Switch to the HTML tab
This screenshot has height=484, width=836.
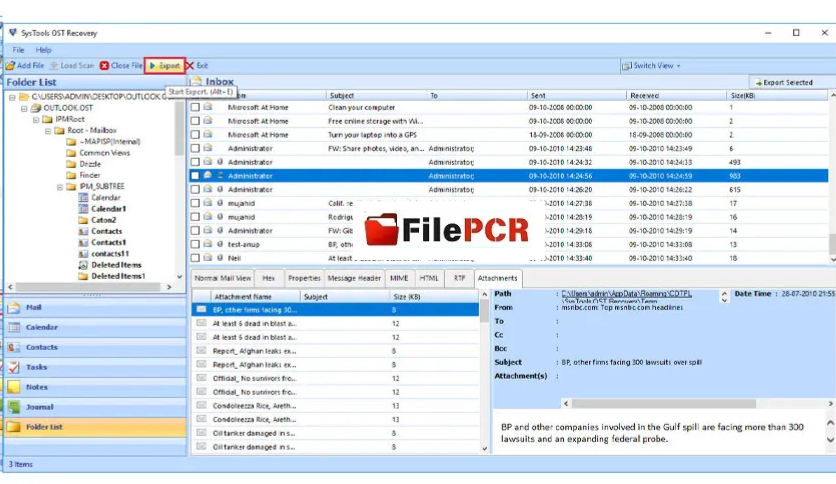[x=429, y=278]
